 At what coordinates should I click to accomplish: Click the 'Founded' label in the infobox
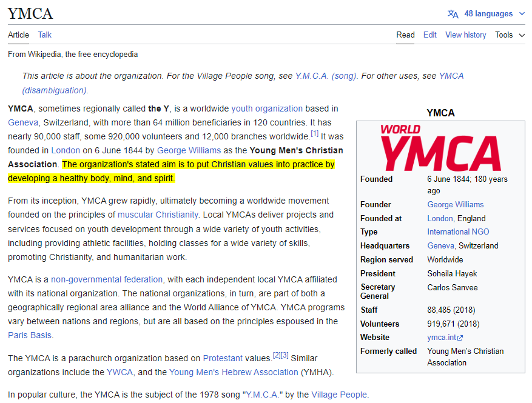click(376, 179)
